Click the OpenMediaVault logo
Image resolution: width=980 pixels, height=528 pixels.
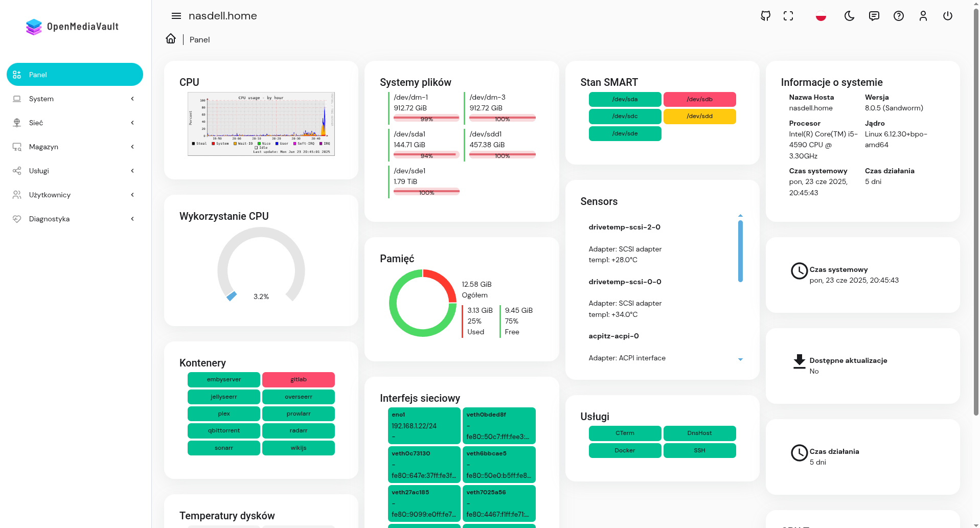point(72,27)
